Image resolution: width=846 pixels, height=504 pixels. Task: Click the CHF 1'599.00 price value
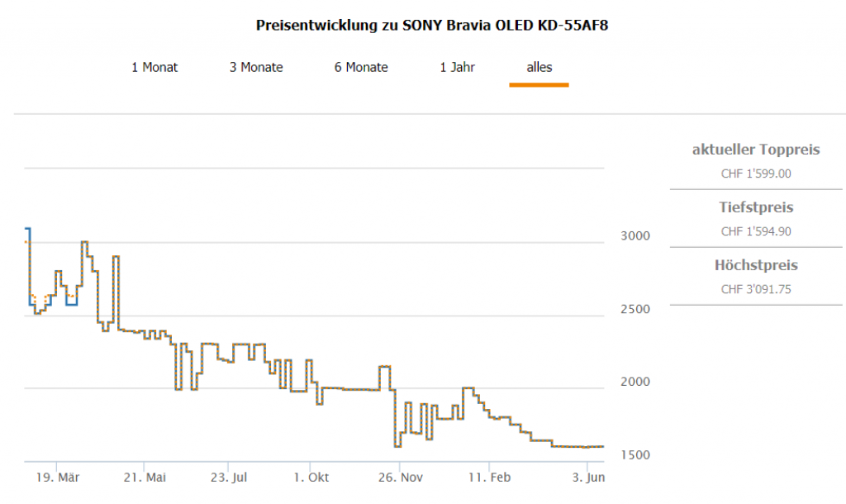(x=755, y=174)
